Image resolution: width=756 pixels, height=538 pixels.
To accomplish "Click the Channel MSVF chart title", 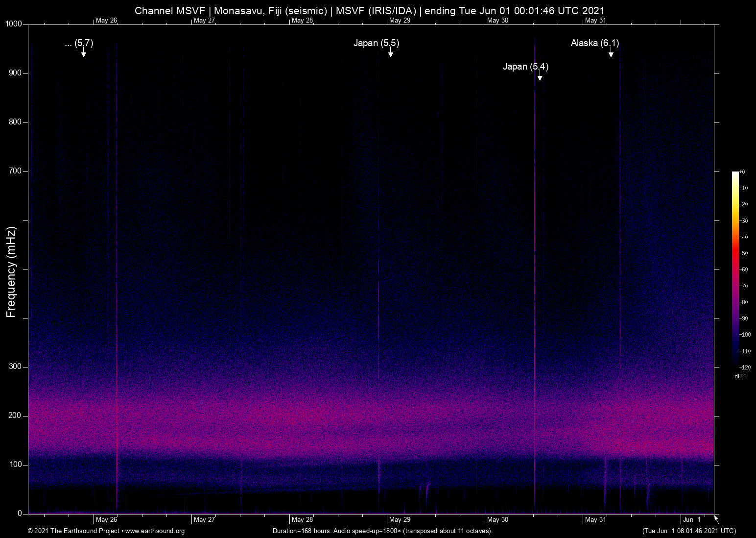I will (370, 11).
